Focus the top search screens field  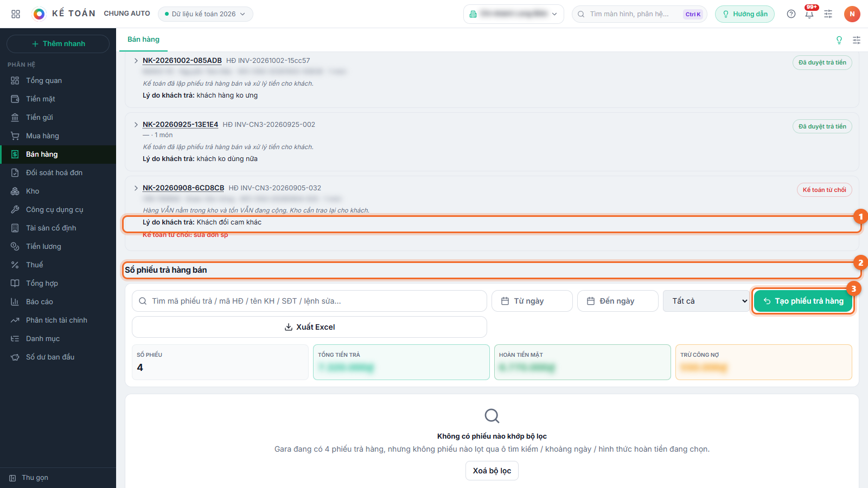coord(640,14)
